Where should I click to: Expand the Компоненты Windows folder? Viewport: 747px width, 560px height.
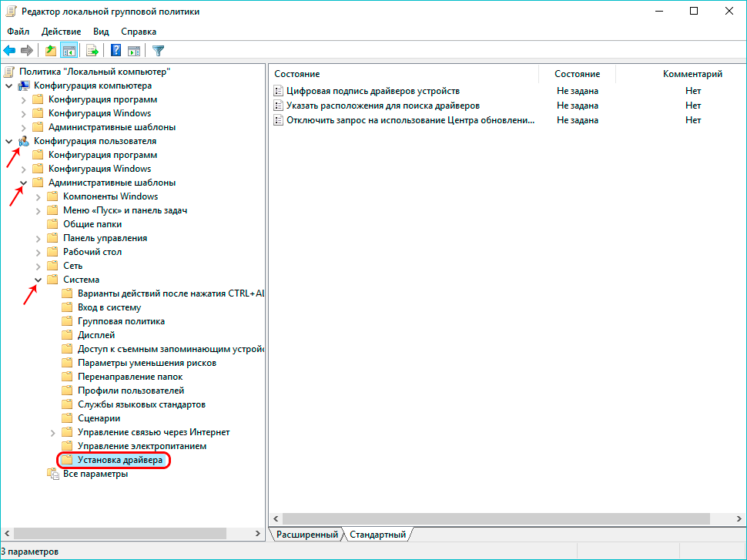pos(39,196)
